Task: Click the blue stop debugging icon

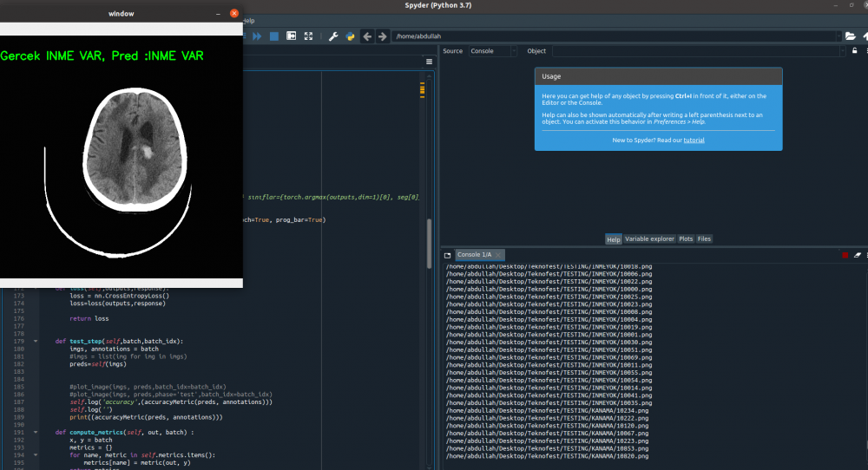Action: tap(274, 36)
